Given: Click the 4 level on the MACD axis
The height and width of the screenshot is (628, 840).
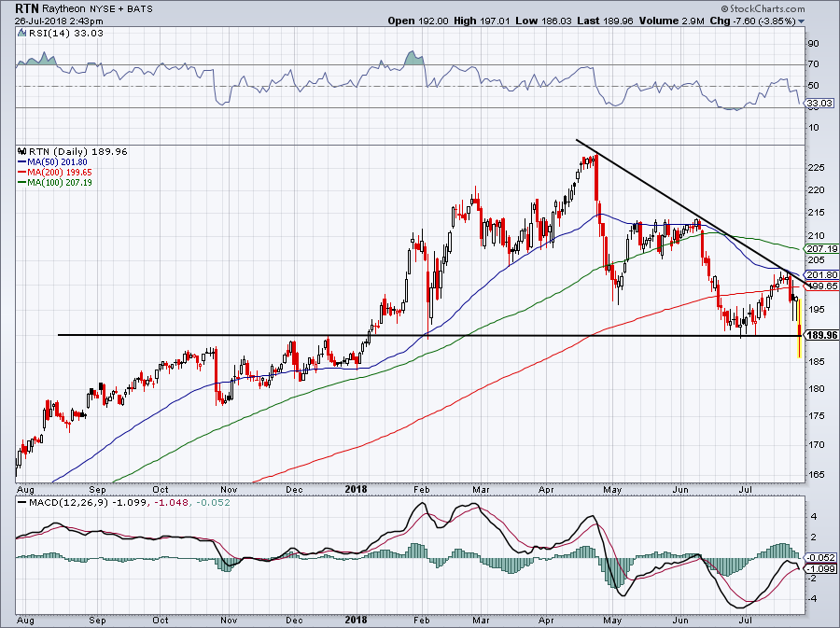Looking at the screenshot, I should tap(814, 517).
